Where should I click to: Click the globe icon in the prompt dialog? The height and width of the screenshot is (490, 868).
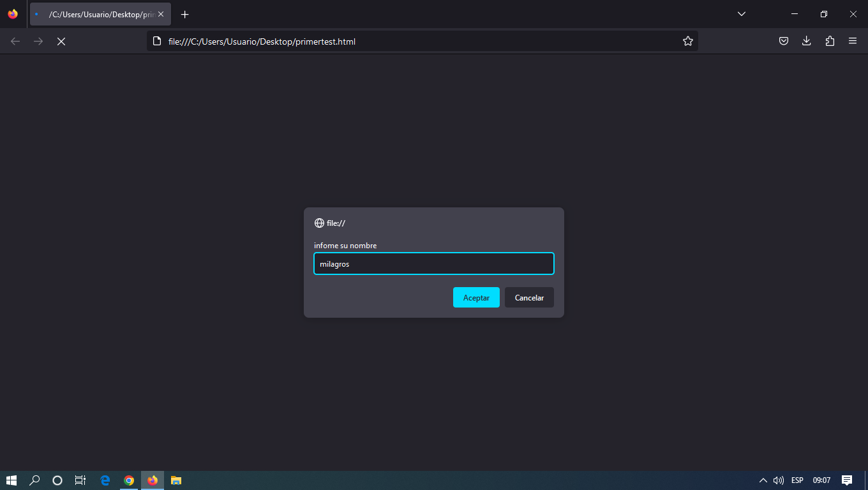coord(319,223)
